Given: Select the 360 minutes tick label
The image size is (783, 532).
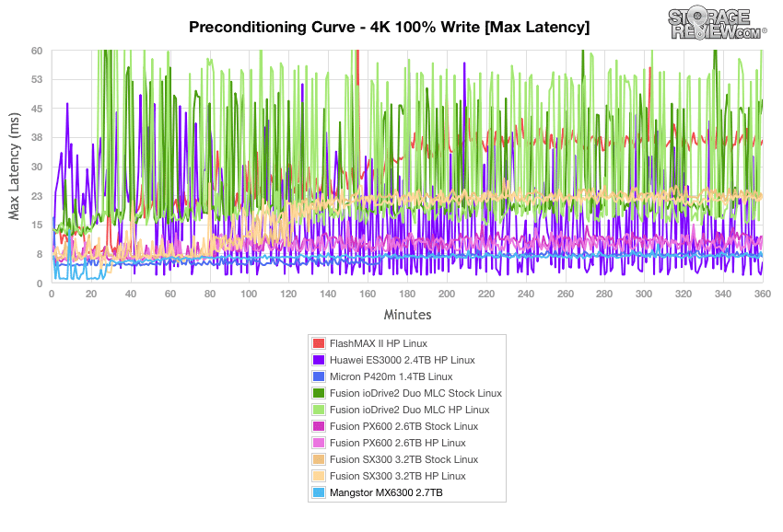Looking at the screenshot, I should (x=763, y=294).
